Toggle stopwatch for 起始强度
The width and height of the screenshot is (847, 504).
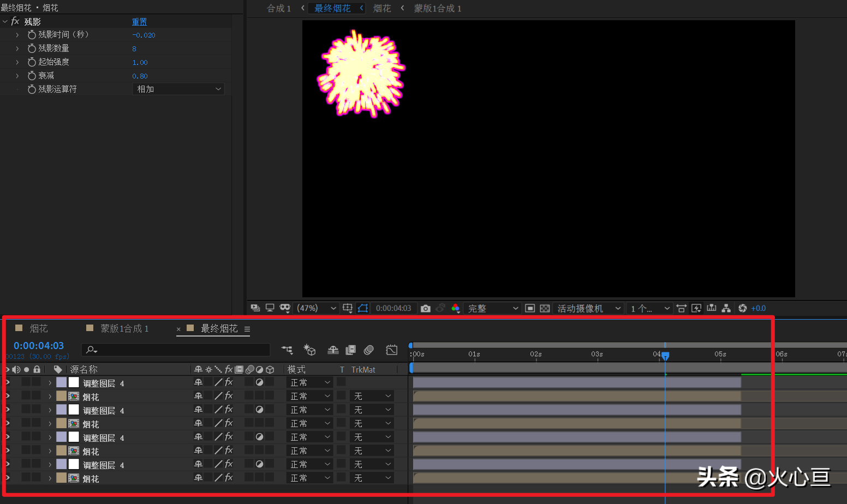32,62
